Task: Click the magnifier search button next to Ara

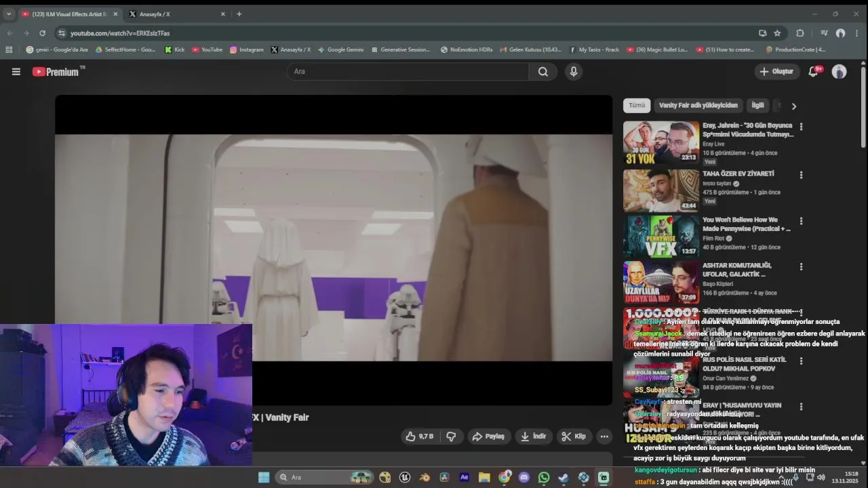Action: pos(543,71)
